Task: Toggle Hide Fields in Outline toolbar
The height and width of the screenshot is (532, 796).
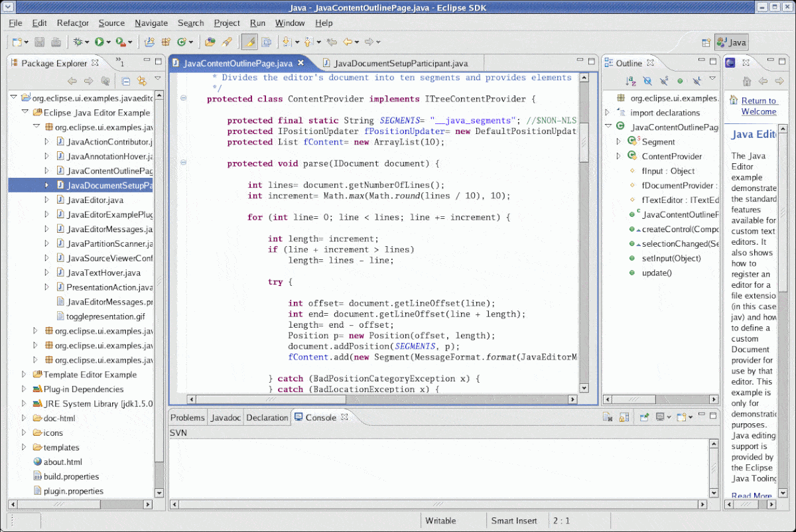Action: pyautogui.click(x=647, y=81)
